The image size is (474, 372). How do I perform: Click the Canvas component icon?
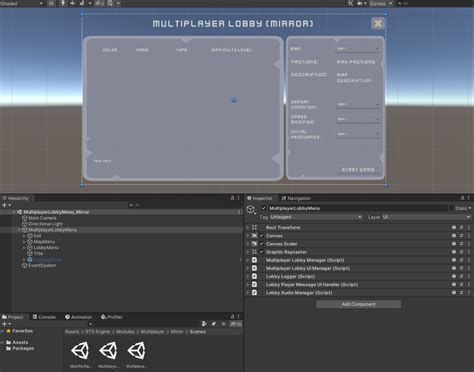click(x=254, y=236)
